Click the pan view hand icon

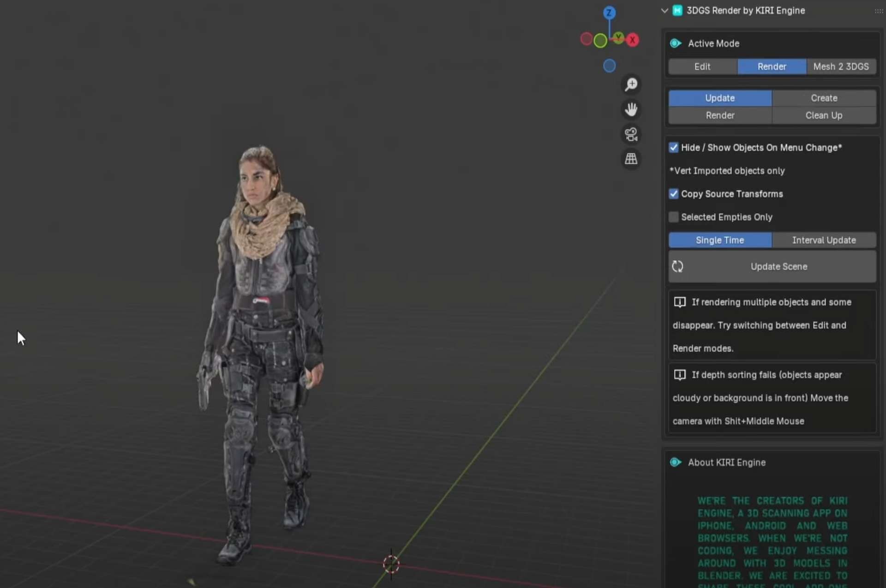point(631,109)
